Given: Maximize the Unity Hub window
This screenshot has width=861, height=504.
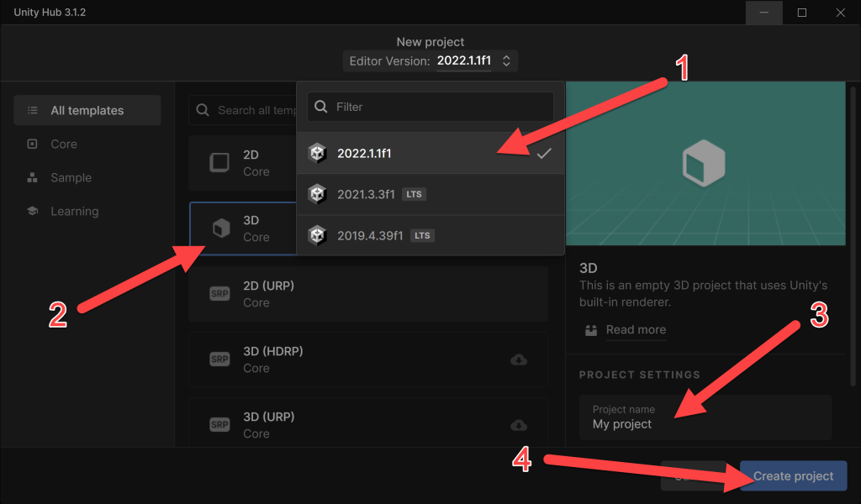Looking at the screenshot, I should click(801, 12).
